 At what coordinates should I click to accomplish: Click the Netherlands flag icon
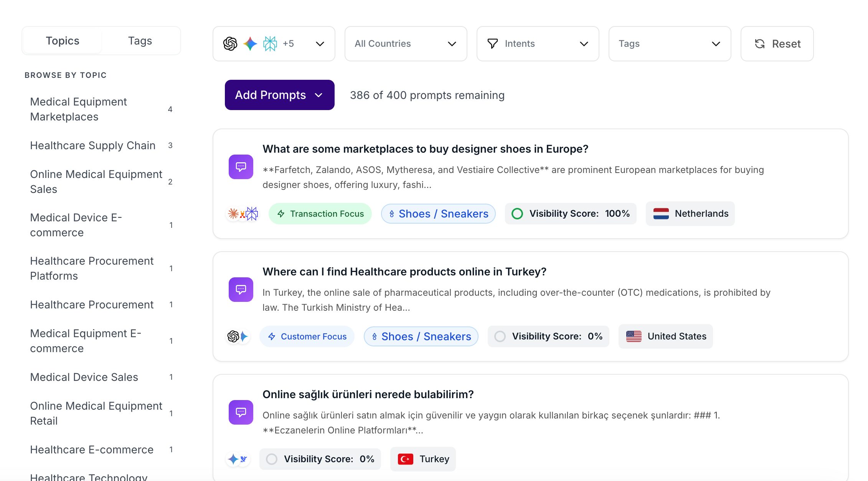[661, 214]
